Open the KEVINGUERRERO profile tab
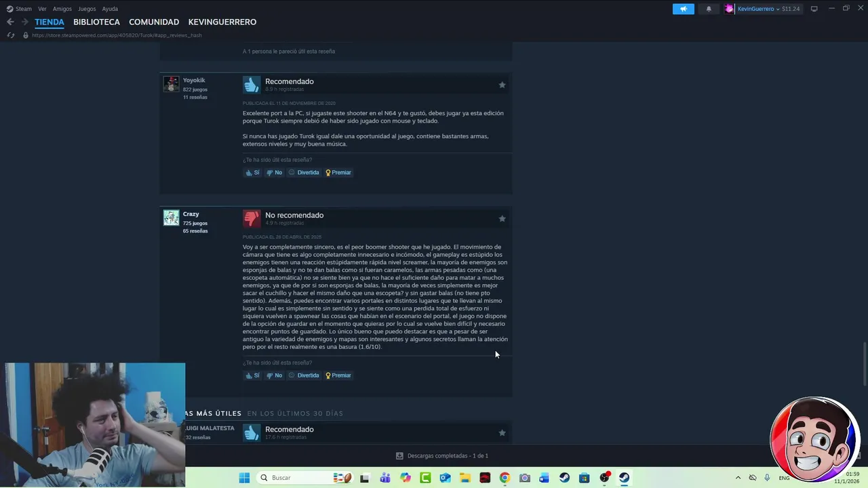This screenshot has width=868, height=488. (x=222, y=22)
